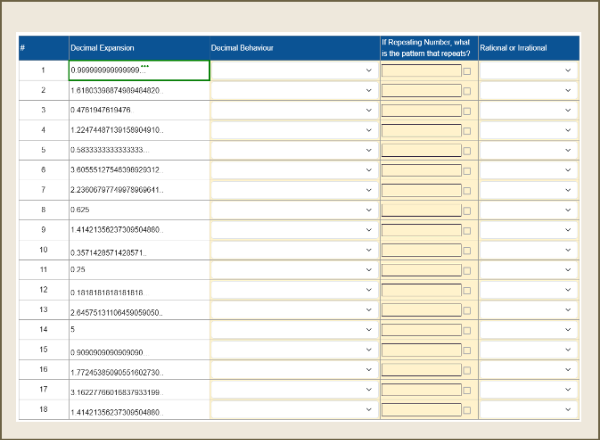The height and width of the screenshot is (440, 600).
Task: Click the repeating pattern field in row 2
Action: [421, 90]
